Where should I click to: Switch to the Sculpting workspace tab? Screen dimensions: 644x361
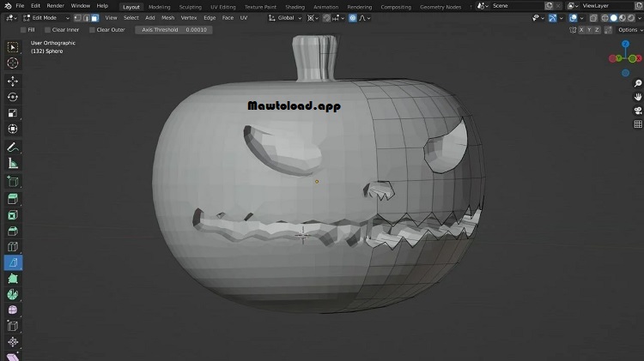tap(190, 7)
